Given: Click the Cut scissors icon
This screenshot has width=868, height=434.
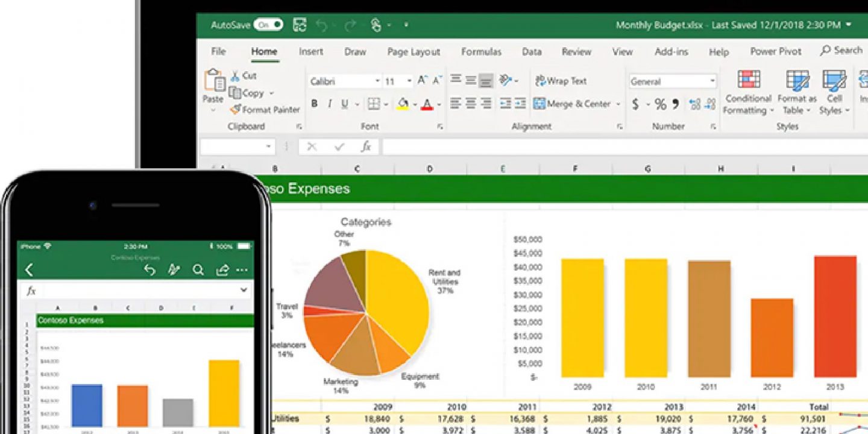Looking at the screenshot, I should [x=236, y=76].
